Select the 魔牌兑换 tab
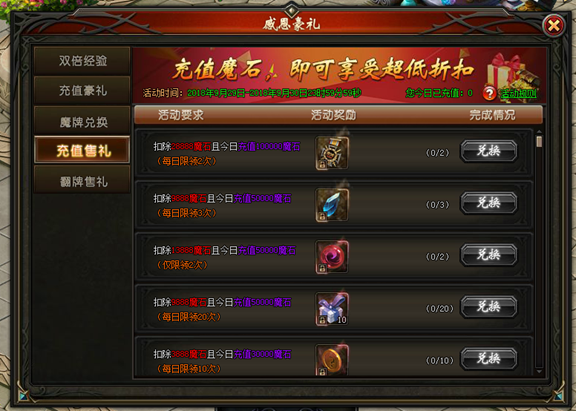The width and height of the screenshot is (576, 411). (82, 121)
